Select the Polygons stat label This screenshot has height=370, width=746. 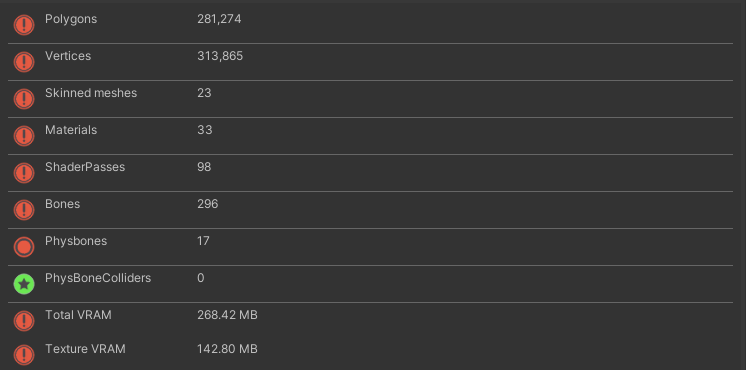pyautogui.click(x=71, y=19)
